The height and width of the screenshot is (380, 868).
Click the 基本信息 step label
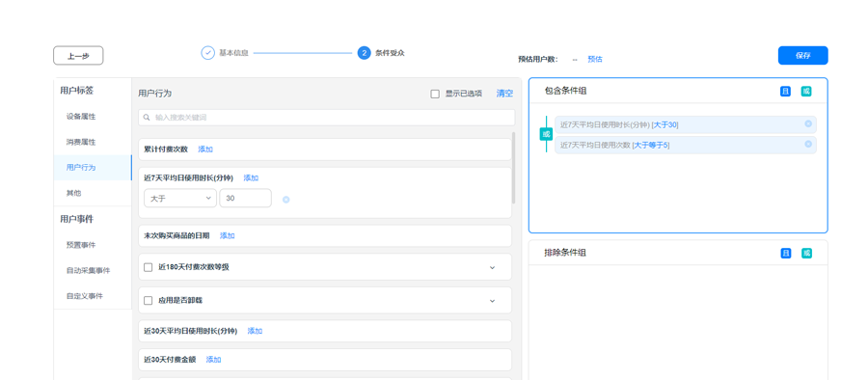tap(233, 53)
